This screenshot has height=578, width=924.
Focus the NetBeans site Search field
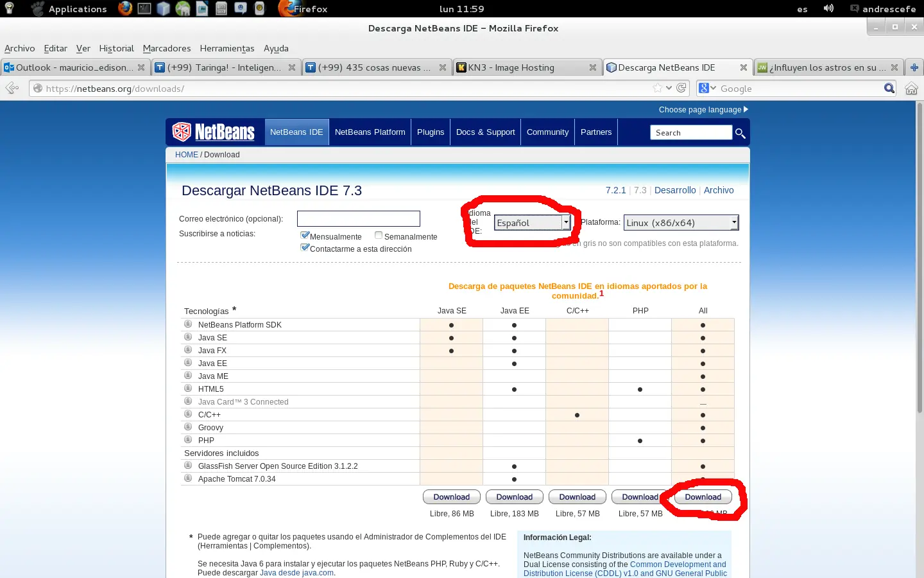pyautogui.click(x=691, y=132)
